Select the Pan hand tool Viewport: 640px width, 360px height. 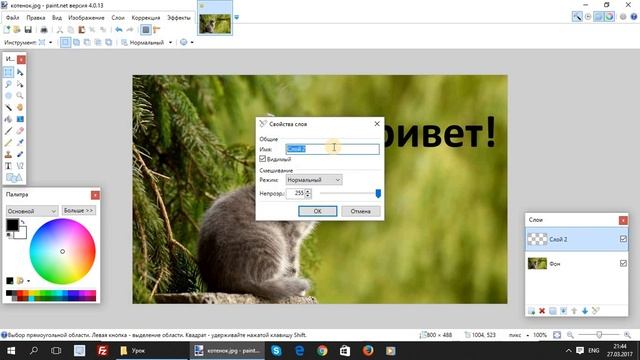click(20, 107)
